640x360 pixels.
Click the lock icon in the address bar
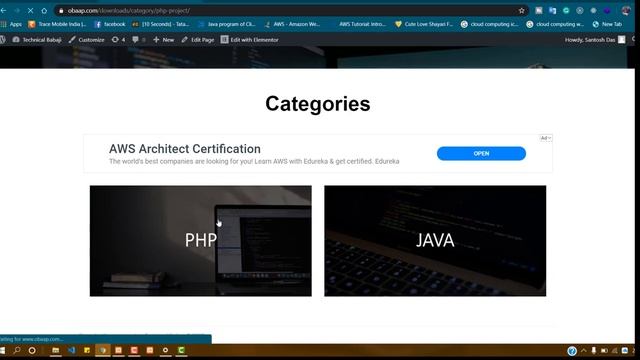tap(61, 11)
